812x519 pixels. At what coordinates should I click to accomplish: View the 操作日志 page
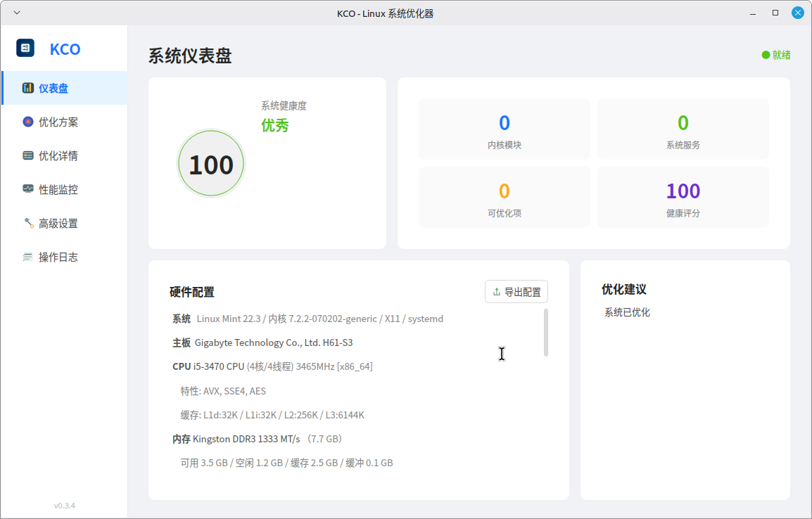click(x=65, y=257)
